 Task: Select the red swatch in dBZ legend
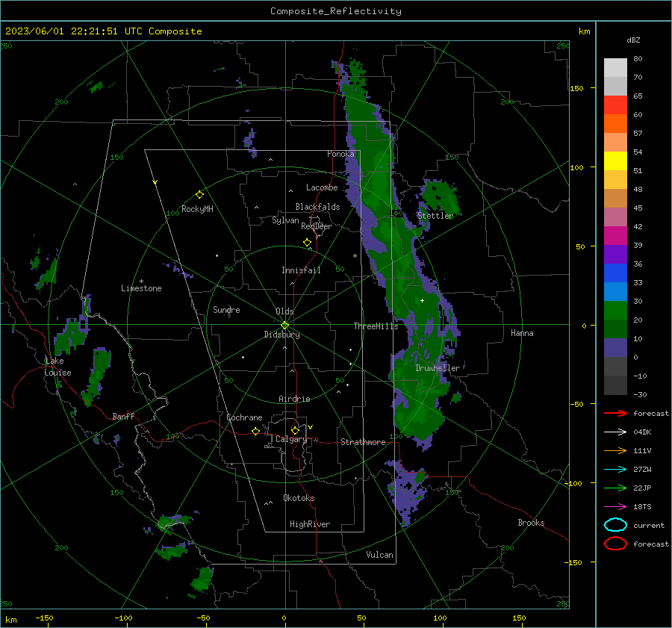point(615,105)
